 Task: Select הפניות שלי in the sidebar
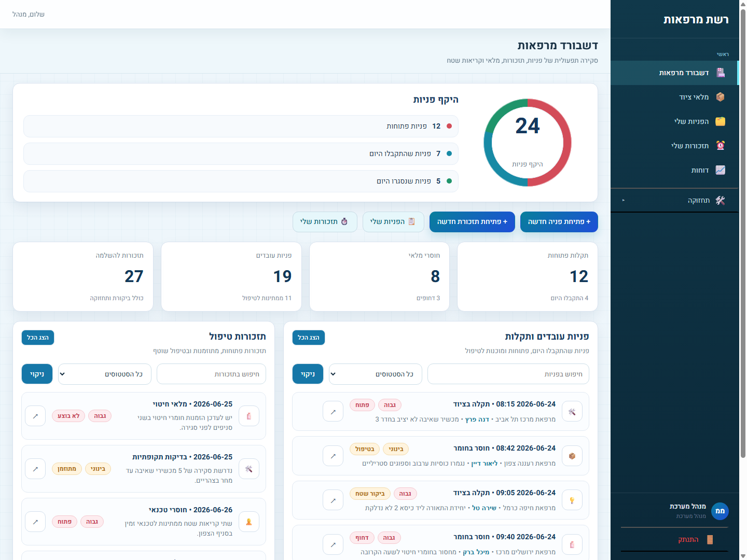(x=674, y=121)
